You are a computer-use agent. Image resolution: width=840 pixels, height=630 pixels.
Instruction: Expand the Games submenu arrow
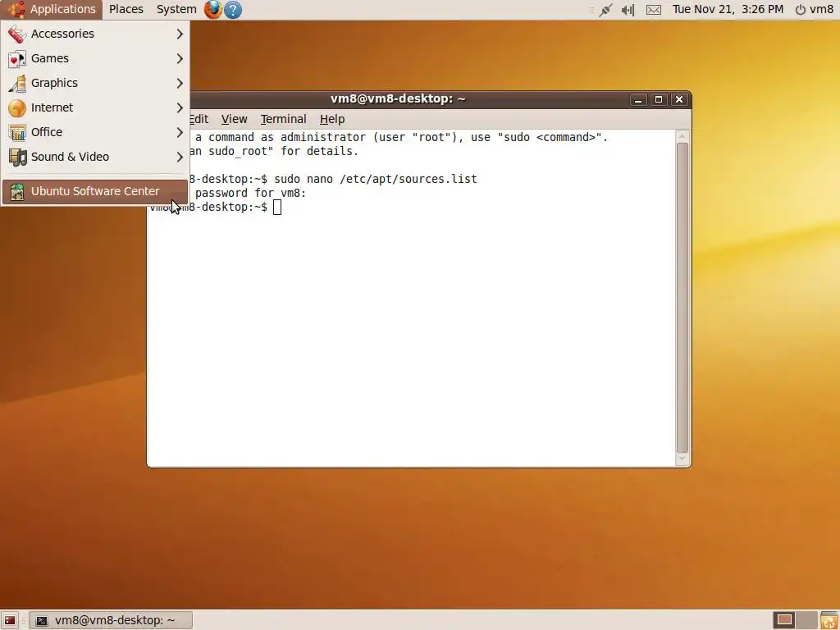pyautogui.click(x=180, y=58)
